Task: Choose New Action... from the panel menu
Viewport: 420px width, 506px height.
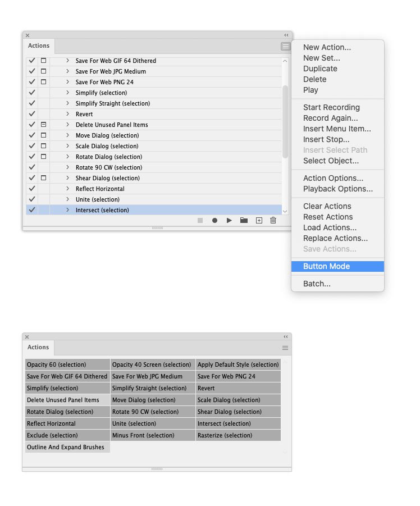Action: (x=337, y=47)
